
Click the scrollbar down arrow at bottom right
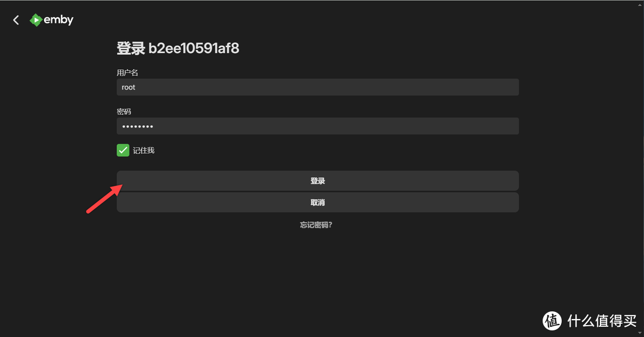tap(640, 333)
